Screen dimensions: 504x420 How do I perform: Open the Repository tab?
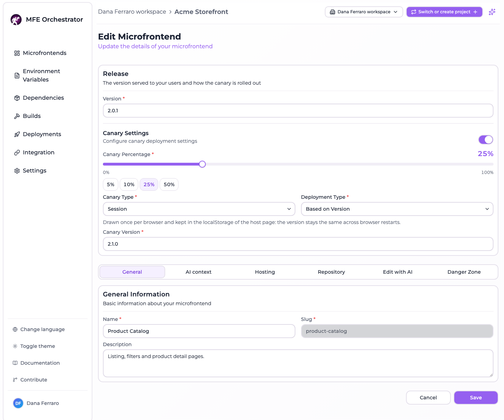coord(331,272)
